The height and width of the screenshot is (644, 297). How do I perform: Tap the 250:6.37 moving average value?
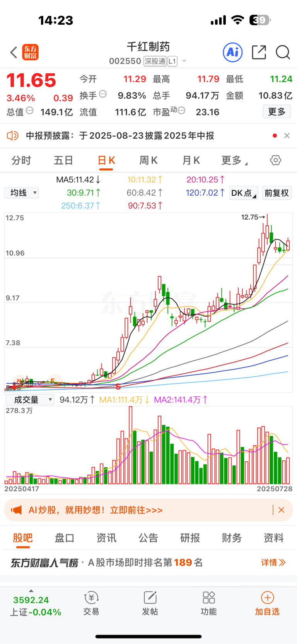point(81,205)
